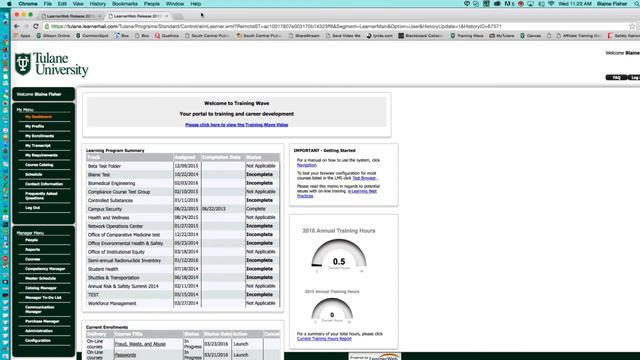Open the Gibson Online bookmark

[x=53, y=36]
